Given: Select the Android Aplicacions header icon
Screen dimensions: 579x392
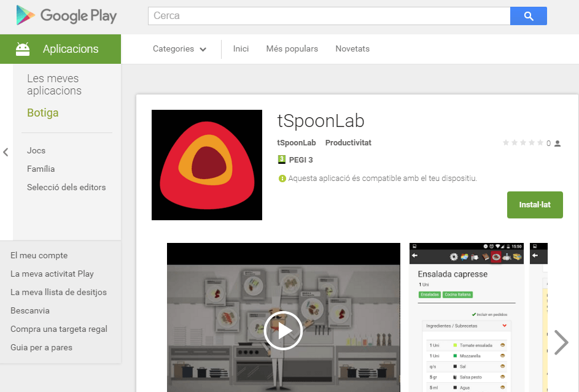Looking at the screenshot, I should tap(23, 48).
